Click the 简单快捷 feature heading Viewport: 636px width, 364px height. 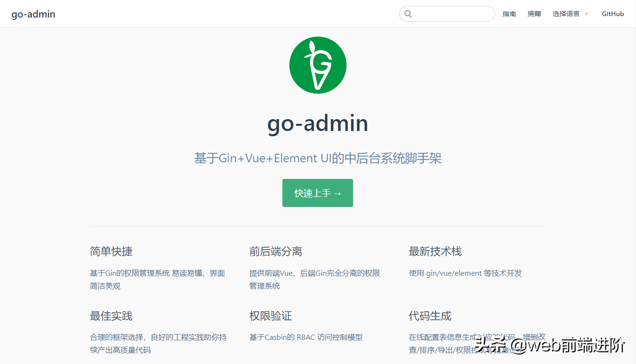111,252
